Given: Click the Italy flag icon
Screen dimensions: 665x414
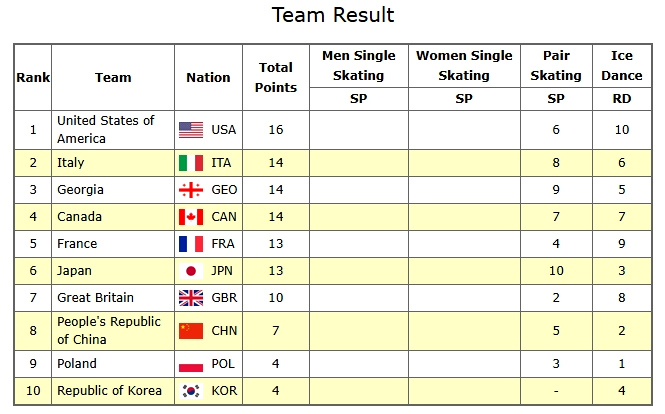Looking at the screenshot, I should 191,163.
